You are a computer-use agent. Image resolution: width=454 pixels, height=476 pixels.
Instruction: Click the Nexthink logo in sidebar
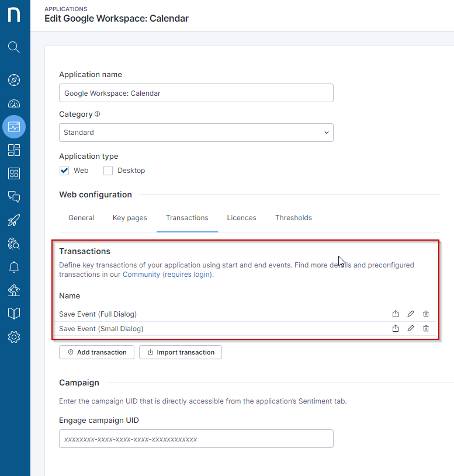[14, 15]
